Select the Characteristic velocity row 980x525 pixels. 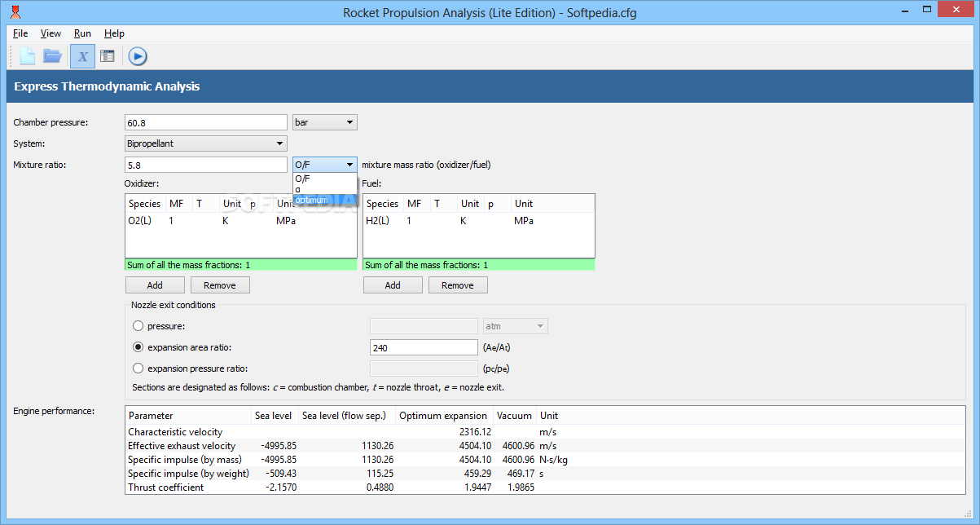[x=545, y=432]
